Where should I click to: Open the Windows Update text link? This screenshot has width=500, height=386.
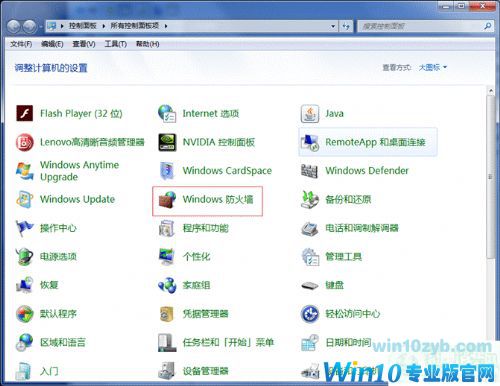77,199
